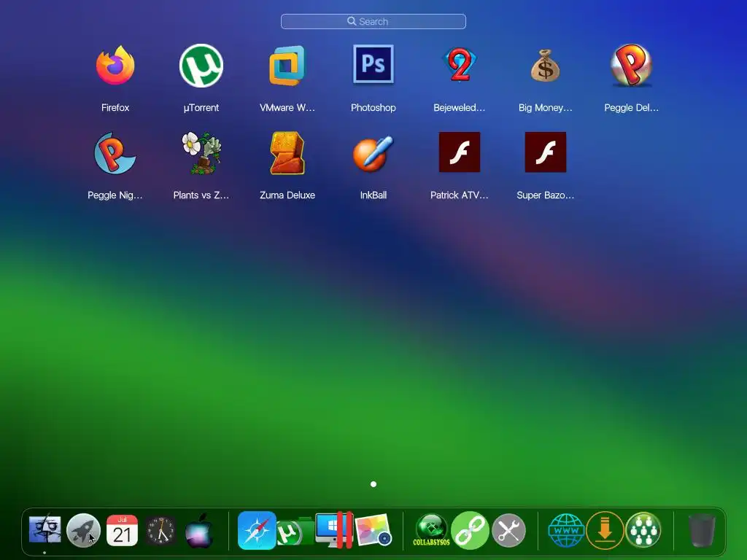
Task: Launch Photoshop from the grid
Action: (x=373, y=64)
